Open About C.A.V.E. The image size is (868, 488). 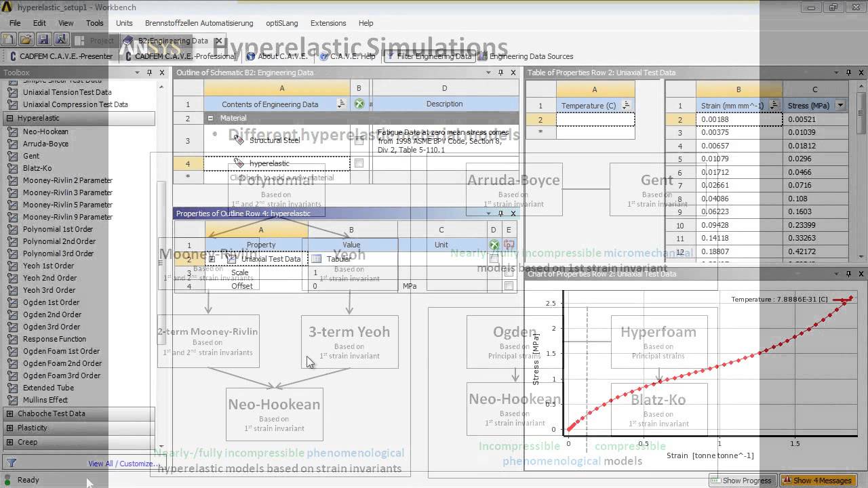(277, 56)
